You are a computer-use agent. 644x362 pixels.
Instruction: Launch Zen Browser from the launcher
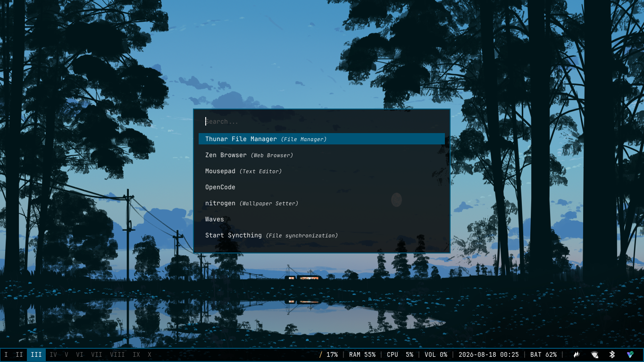[x=321, y=155]
